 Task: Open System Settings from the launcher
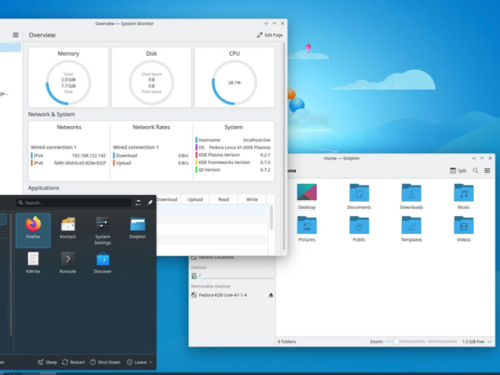pyautogui.click(x=103, y=231)
